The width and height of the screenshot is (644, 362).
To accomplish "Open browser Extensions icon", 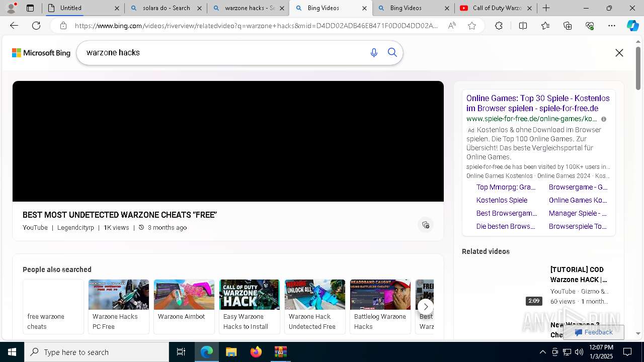I will click(x=499, y=26).
